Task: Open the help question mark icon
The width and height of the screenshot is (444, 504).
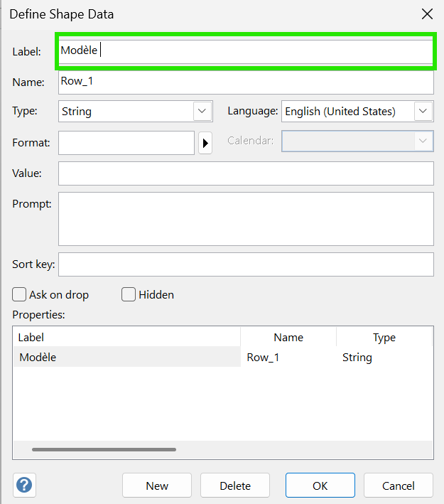Action: click(24, 485)
